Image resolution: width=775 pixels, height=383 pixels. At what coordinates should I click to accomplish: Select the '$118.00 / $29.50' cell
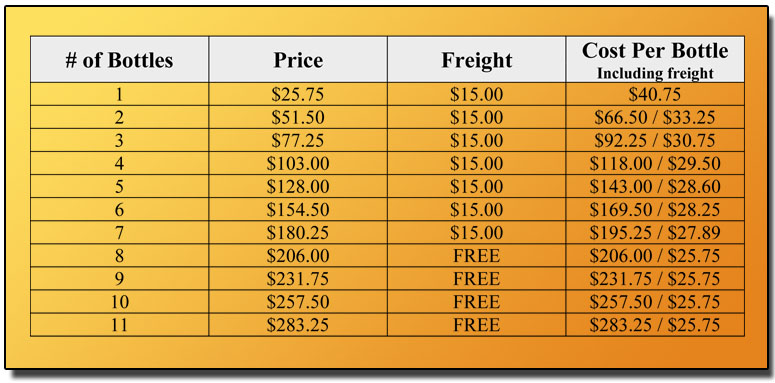pyautogui.click(x=655, y=163)
